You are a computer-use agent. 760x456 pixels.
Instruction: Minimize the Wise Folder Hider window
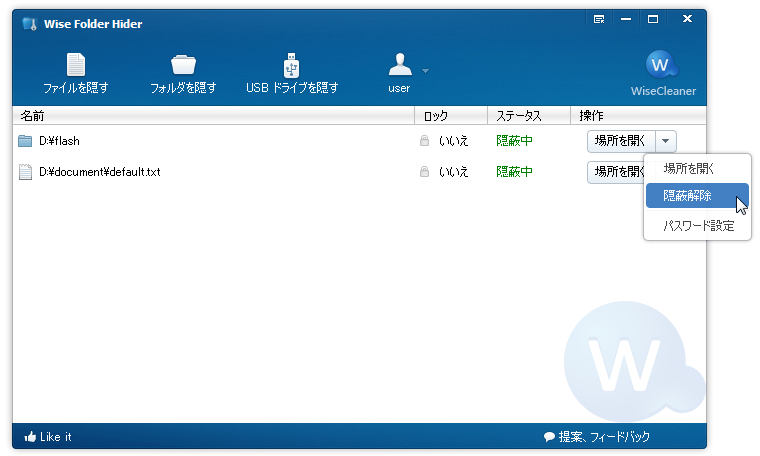pyautogui.click(x=626, y=19)
